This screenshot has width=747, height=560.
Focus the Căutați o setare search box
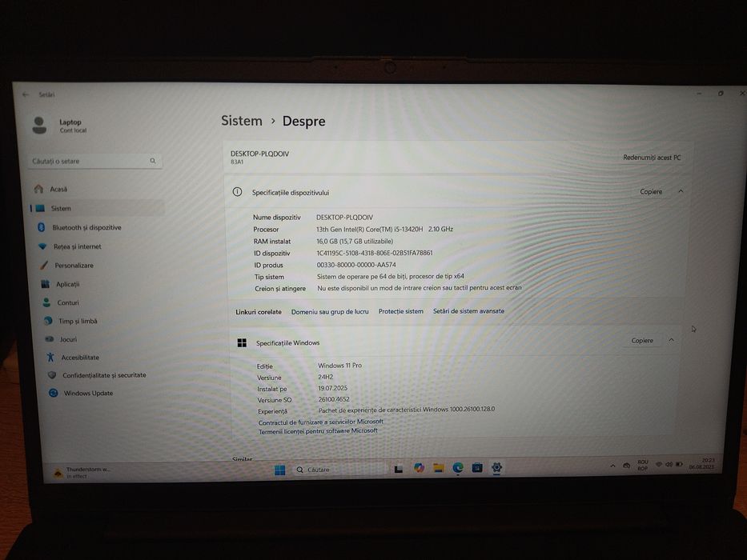pyautogui.click(x=94, y=161)
